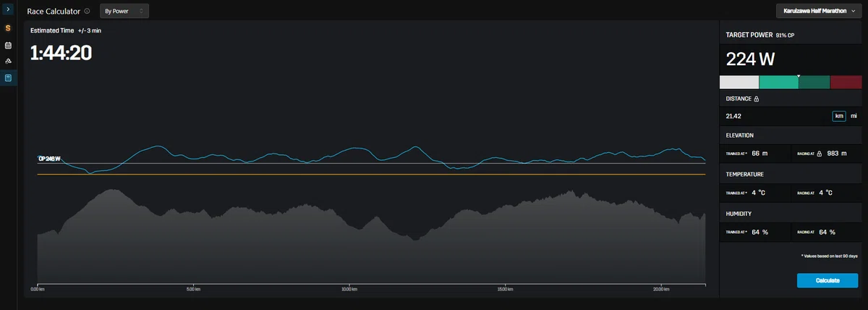Click the 15.00 km axis label
This screenshot has height=310, width=868.
[506, 289]
